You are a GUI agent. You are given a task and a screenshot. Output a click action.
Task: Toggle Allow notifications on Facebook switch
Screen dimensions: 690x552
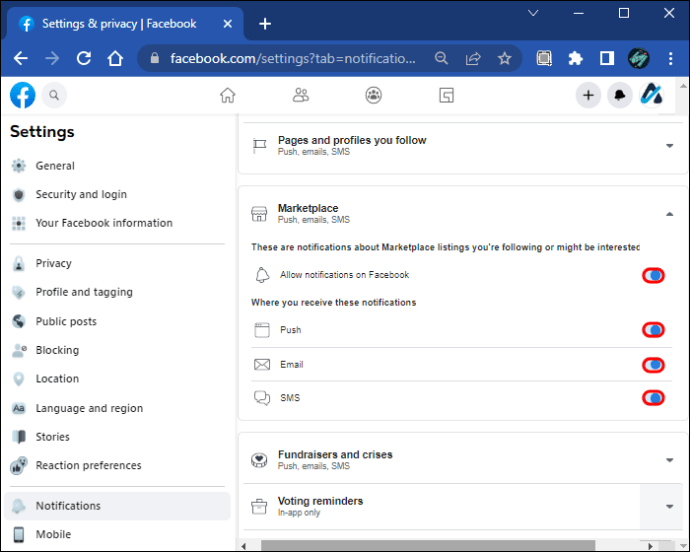pyautogui.click(x=653, y=275)
